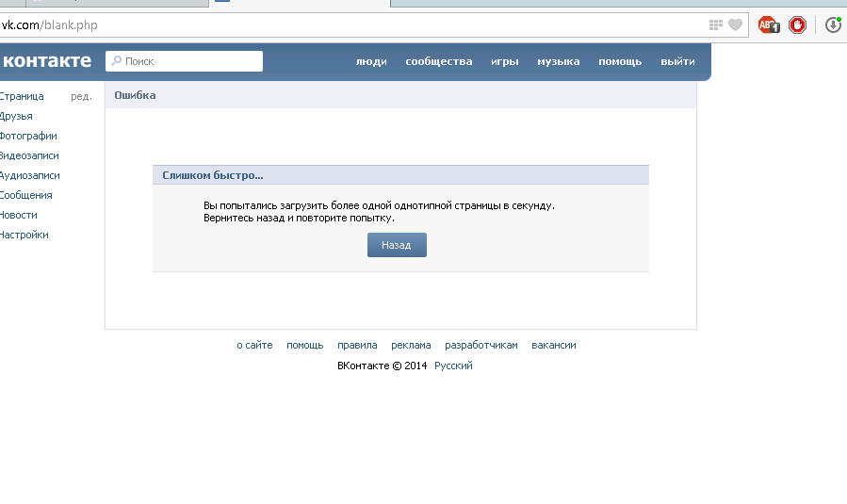
Task: Open the игры menu item
Action: point(505,61)
